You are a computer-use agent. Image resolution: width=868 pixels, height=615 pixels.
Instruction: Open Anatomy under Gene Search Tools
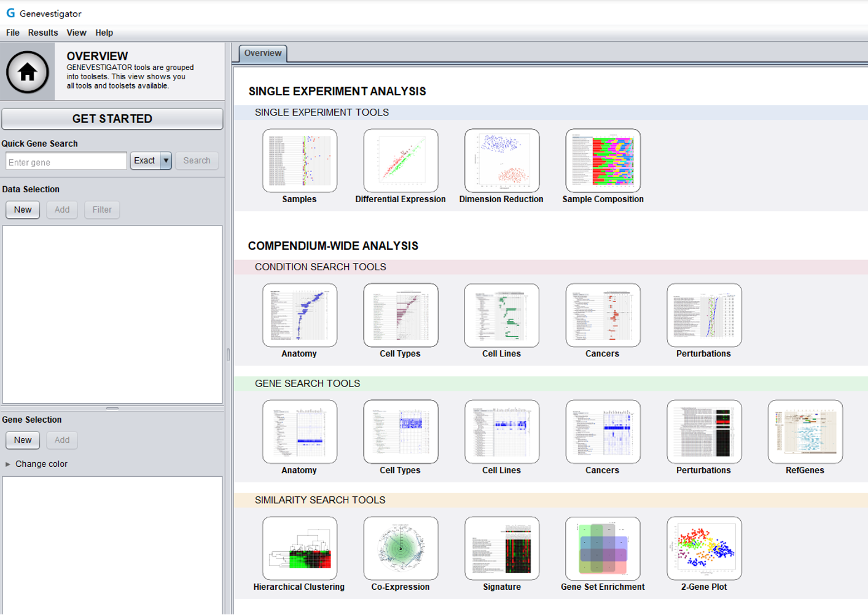300,431
